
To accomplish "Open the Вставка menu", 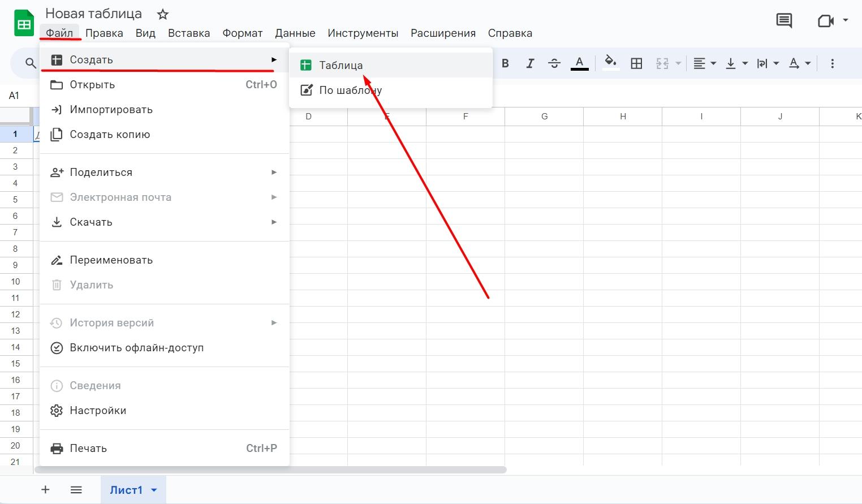I will (x=189, y=33).
